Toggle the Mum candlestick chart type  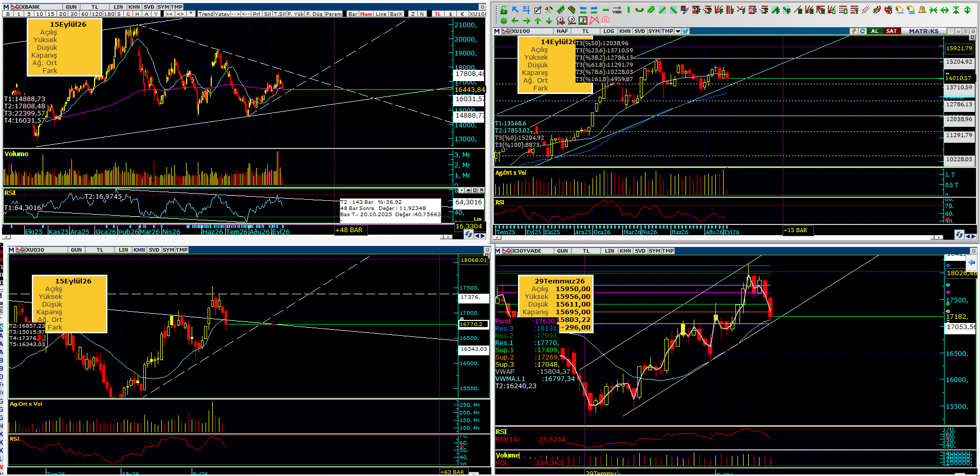tap(366, 14)
